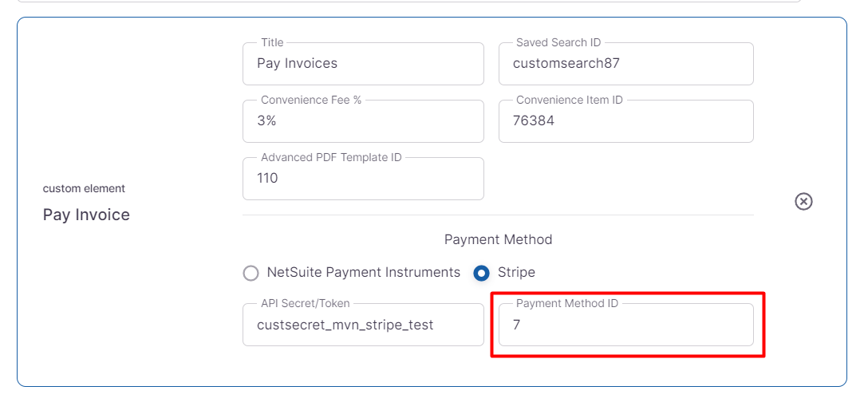Focus the Saved Search ID field
The width and height of the screenshot is (868, 418).
625,64
